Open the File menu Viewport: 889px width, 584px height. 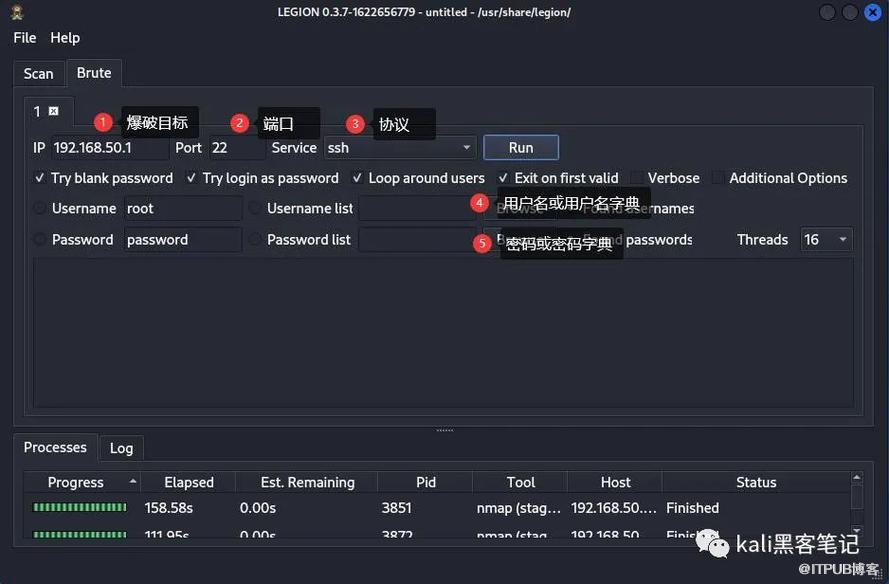pyautogui.click(x=25, y=38)
